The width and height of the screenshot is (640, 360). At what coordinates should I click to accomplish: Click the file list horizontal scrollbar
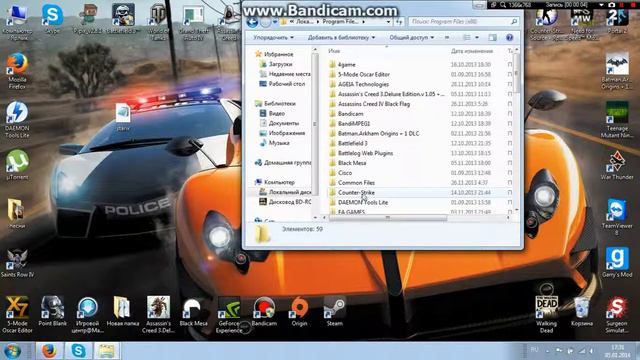click(x=388, y=218)
